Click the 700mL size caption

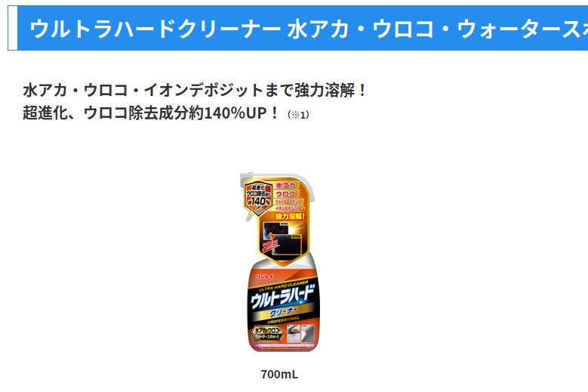point(279,375)
